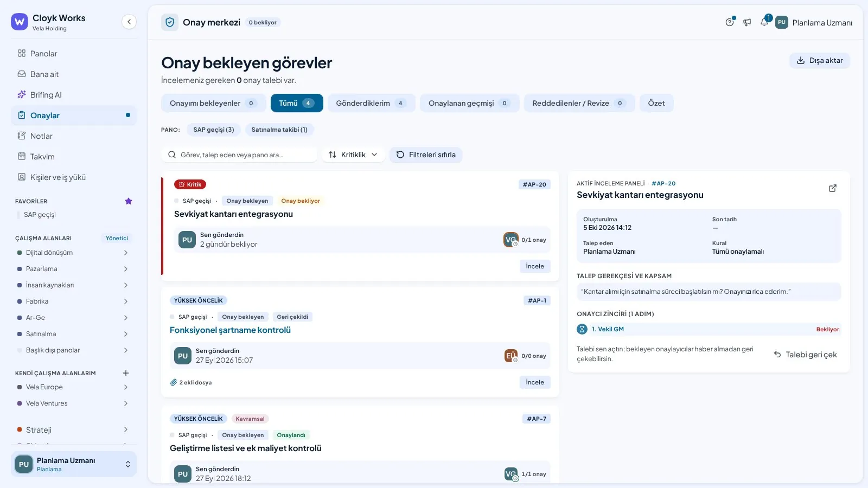Open the Planlama Uzmanı account switcher
The height and width of the screenshot is (488, 868).
pos(74,464)
